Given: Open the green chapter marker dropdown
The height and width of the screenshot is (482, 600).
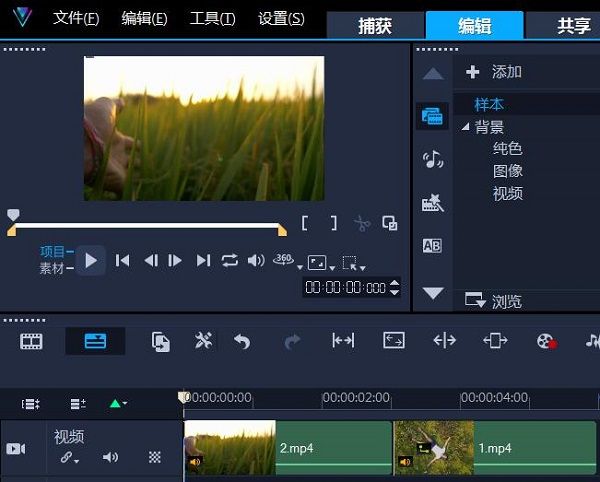Looking at the screenshot, I should [118, 404].
